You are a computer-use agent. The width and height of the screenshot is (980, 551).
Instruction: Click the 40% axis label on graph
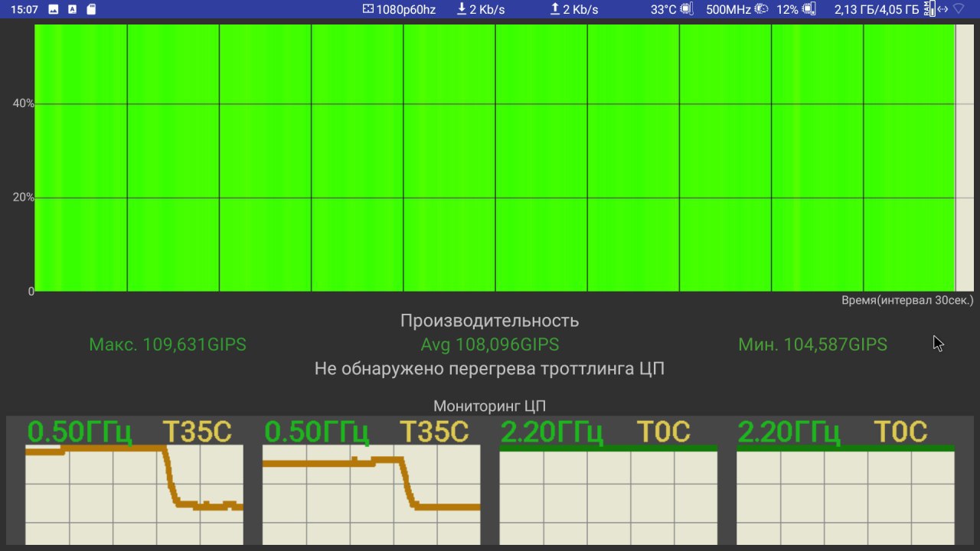tap(23, 103)
